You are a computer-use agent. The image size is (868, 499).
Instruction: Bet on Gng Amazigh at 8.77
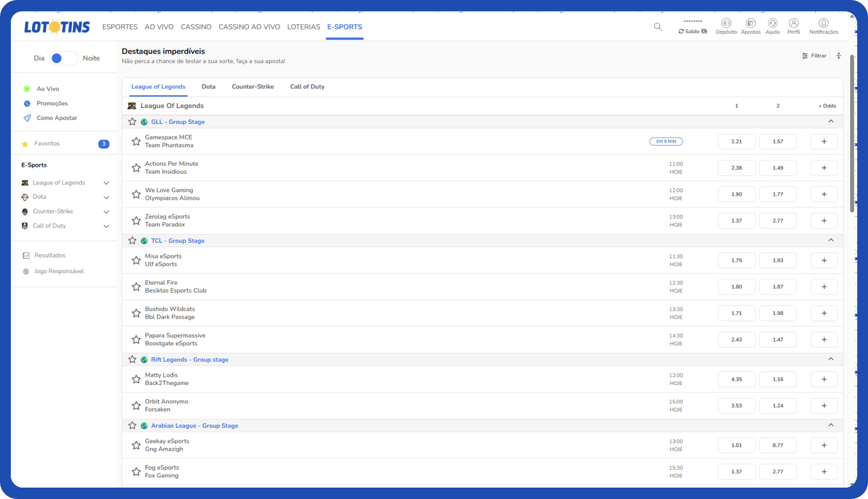click(778, 445)
